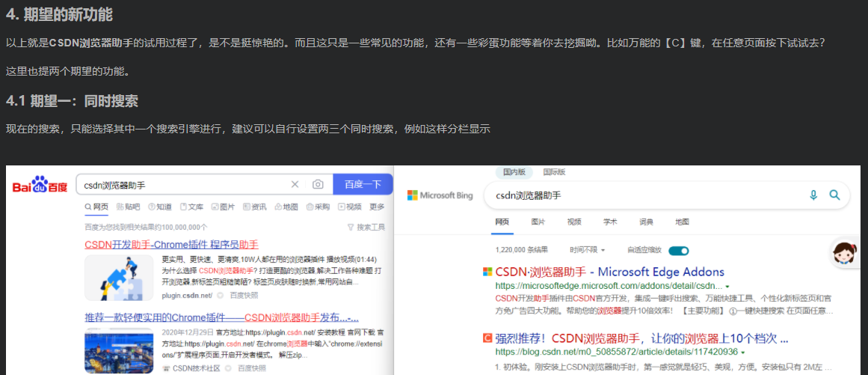
Task: Select Baidu 视频 tab
Action: (x=350, y=207)
